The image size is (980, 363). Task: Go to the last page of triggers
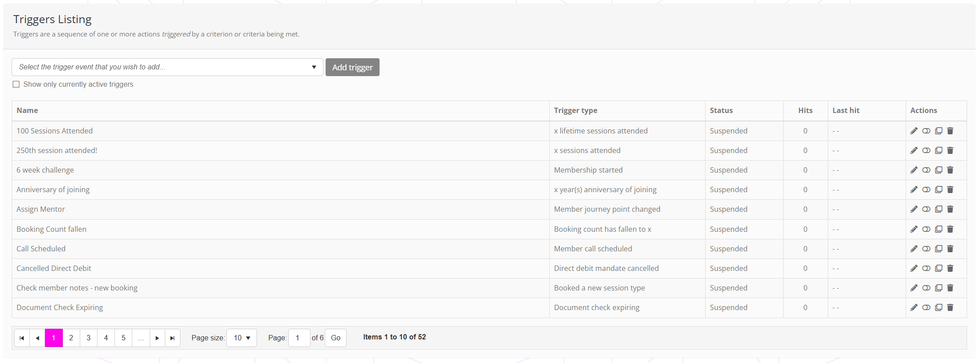tap(172, 338)
